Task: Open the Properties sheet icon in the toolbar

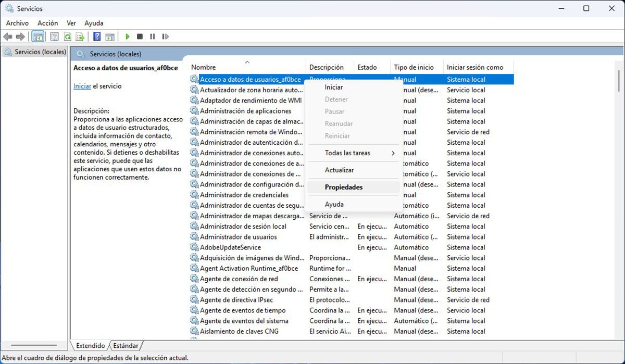Action: click(54, 36)
